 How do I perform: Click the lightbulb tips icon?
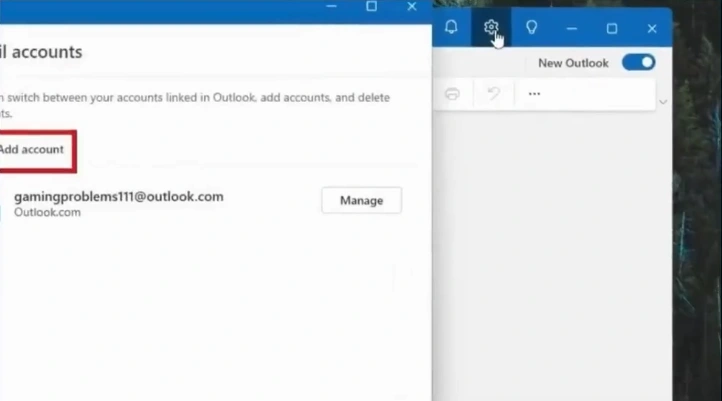coord(531,28)
